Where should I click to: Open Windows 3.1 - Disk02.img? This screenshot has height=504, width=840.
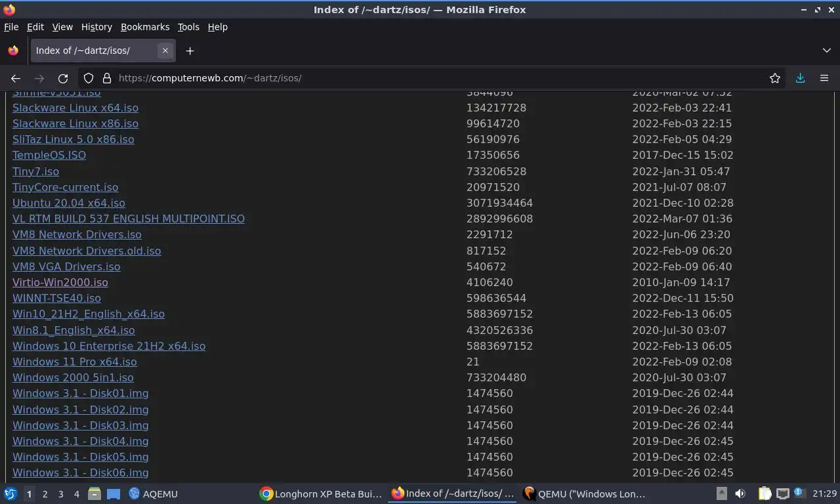point(81,409)
